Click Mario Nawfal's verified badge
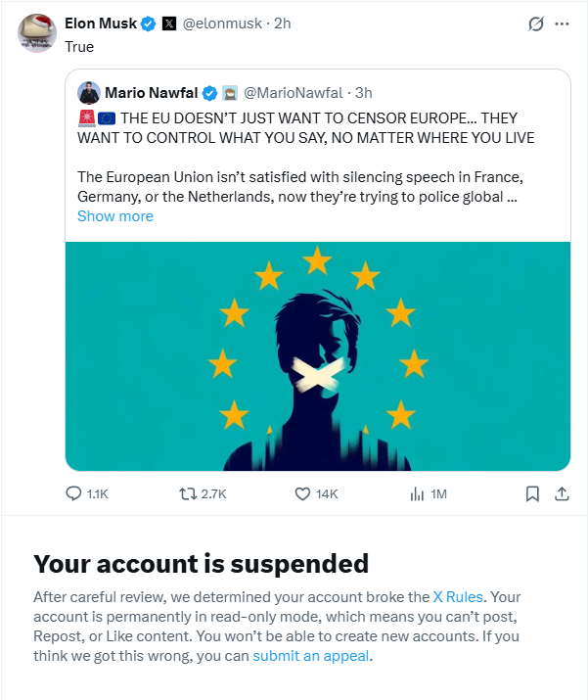The height and width of the screenshot is (700, 588). point(209,93)
